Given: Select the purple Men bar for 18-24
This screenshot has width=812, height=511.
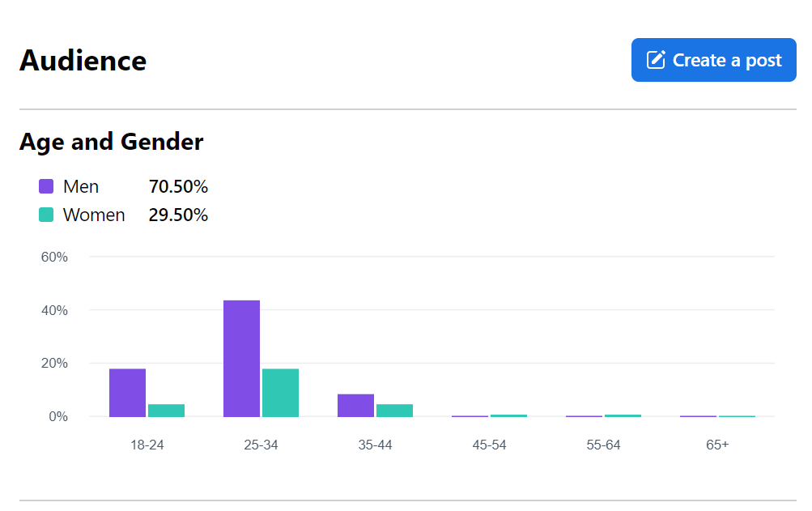Looking at the screenshot, I should [x=127, y=393].
